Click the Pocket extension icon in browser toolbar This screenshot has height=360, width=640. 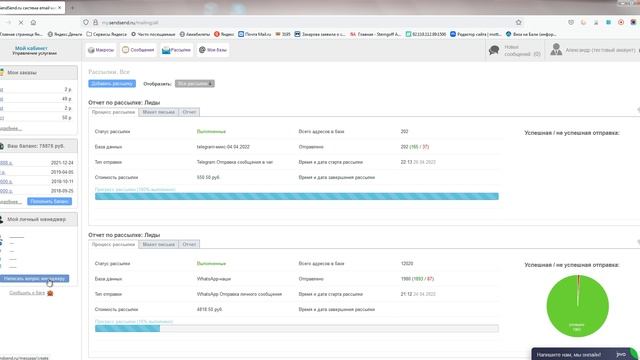(x=571, y=22)
